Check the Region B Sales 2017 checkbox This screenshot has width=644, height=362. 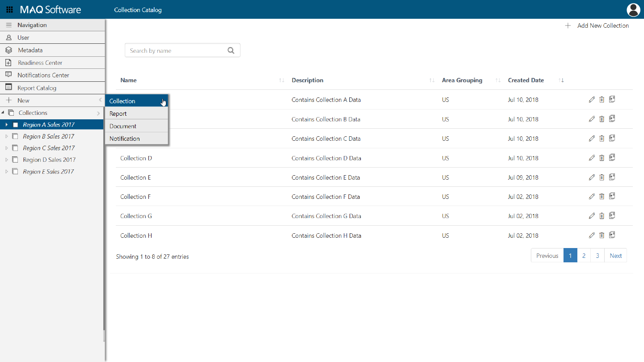pos(15,136)
